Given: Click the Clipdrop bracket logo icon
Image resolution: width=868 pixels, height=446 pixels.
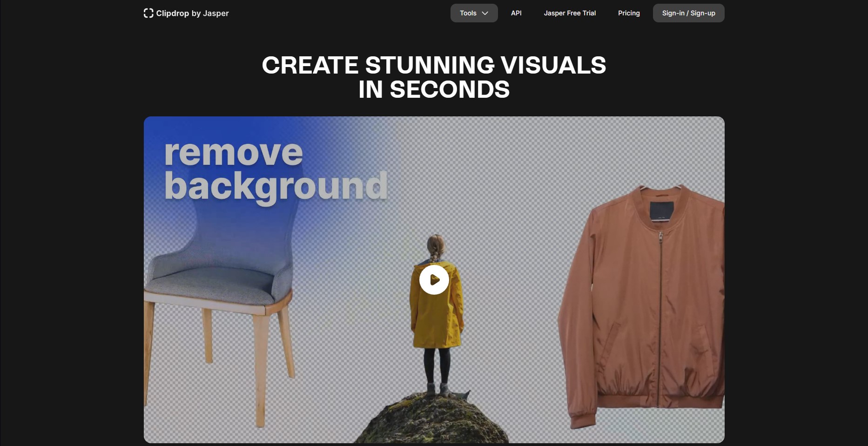Looking at the screenshot, I should (148, 13).
